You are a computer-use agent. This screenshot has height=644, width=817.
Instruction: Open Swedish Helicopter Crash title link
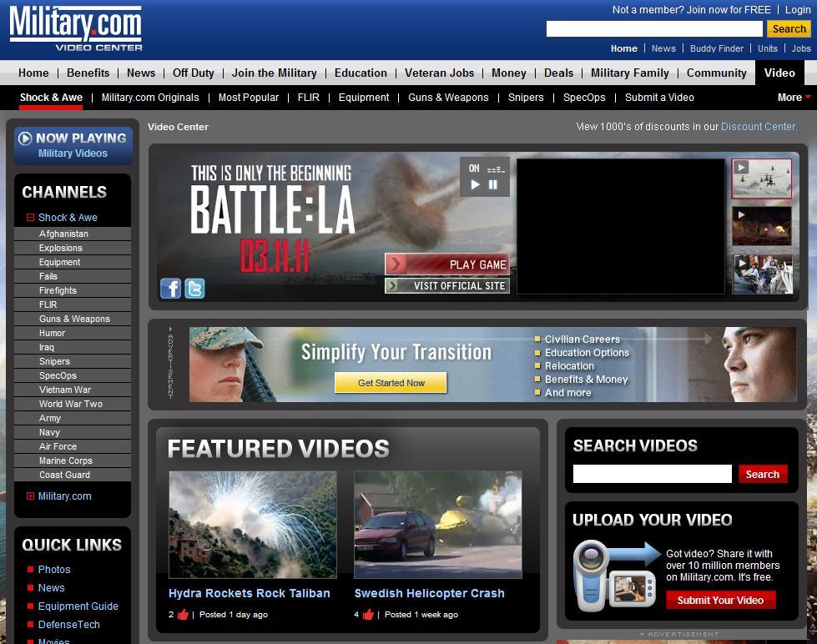coord(429,593)
